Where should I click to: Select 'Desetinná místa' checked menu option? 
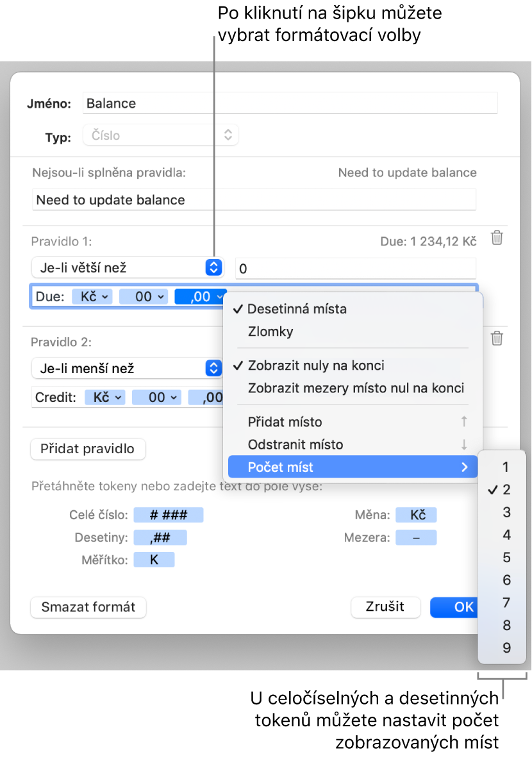[x=297, y=309]
